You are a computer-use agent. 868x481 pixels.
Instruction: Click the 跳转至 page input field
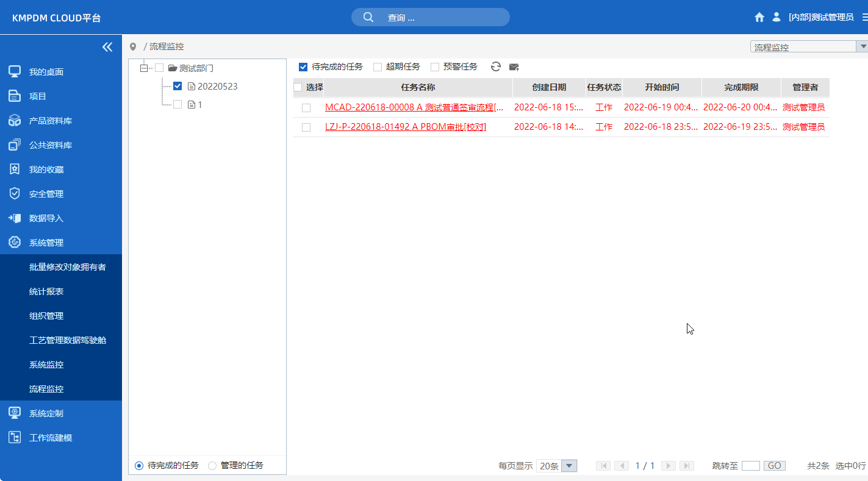pyautogui.click(x=750, y=465)
